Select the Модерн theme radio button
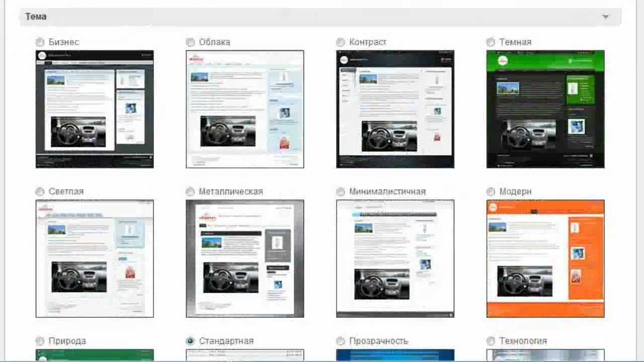This screenshot has height=362, width=644. point(491,192)
